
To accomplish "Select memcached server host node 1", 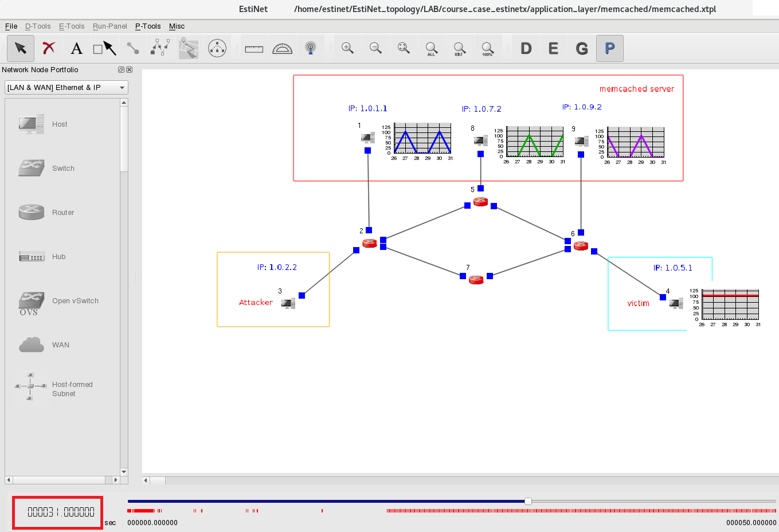I will click(368, 138).
